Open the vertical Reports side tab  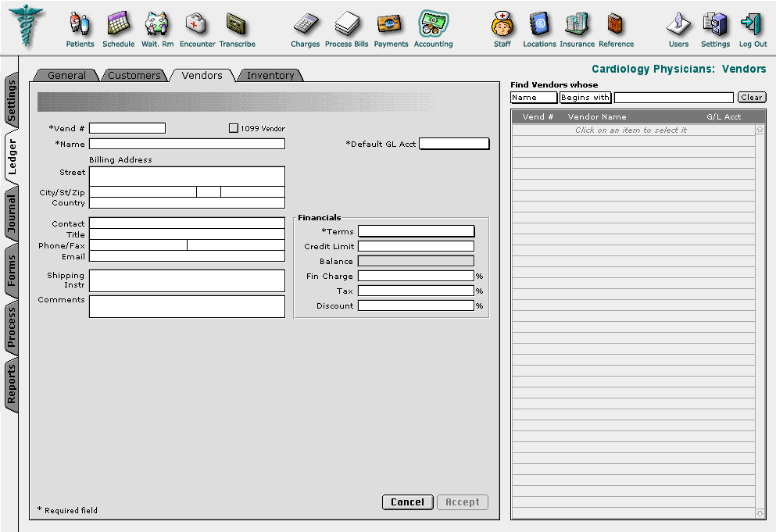pyautogui.click(x=12, y=384)
